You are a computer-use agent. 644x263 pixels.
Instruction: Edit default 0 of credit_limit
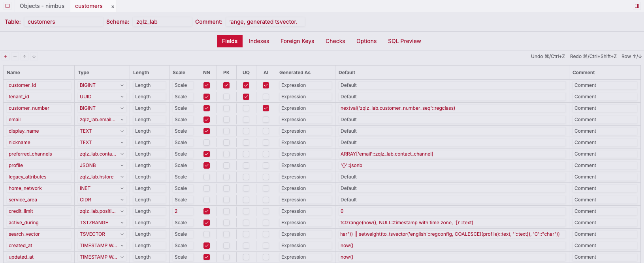coord(452,211)
